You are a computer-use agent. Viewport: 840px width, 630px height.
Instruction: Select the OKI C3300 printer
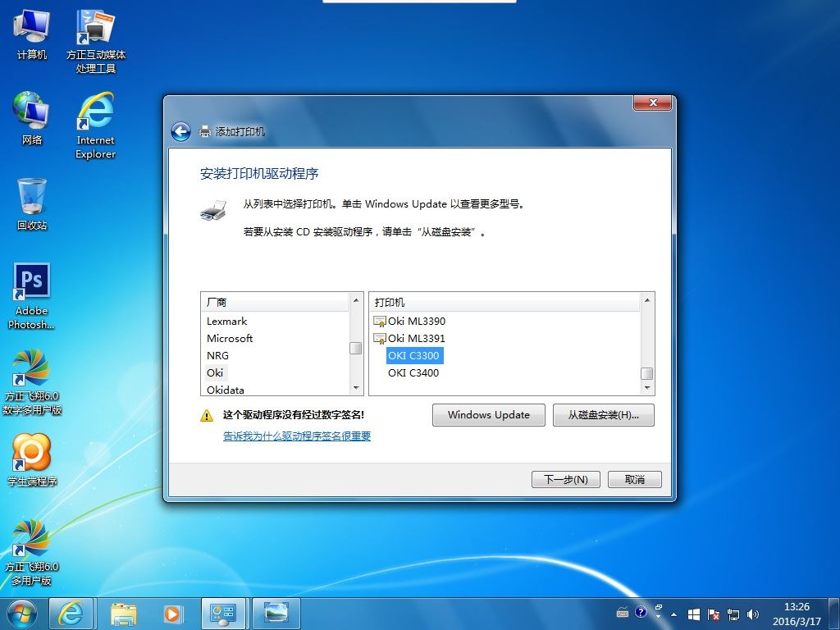click(x=413, y=355)
